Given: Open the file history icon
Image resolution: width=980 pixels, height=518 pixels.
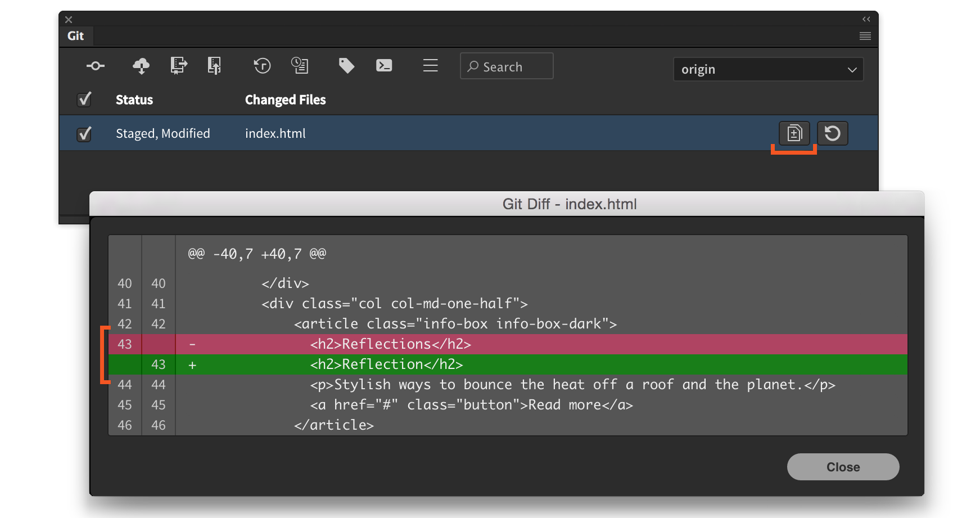Looking at the screenshot, I should pyautogui.click(x=300, y=66).
